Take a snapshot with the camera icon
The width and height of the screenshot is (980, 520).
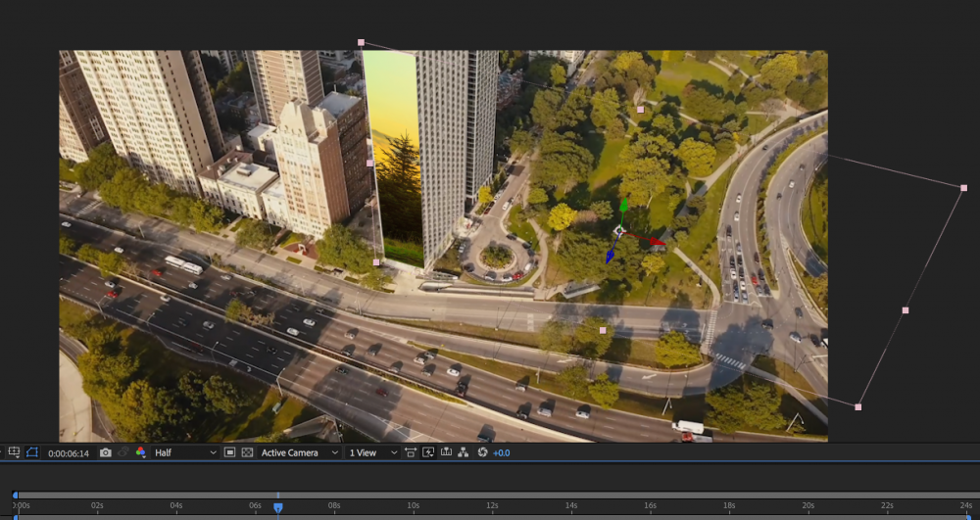(x=105, y=452)
